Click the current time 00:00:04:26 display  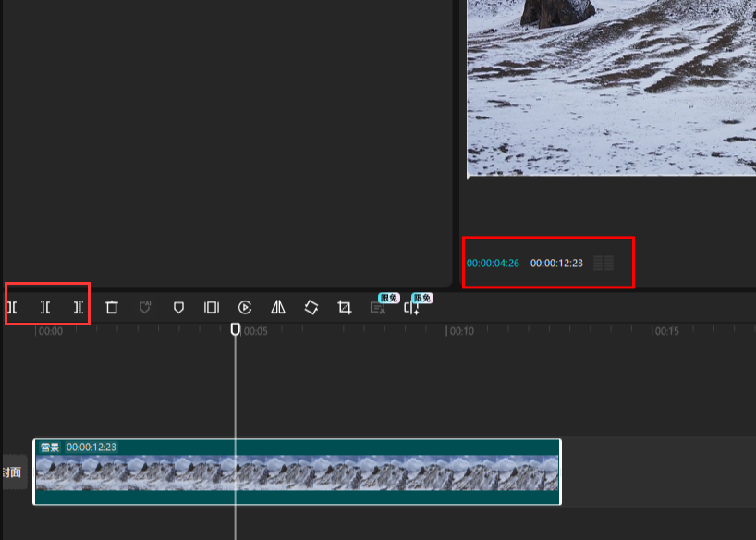coord(493,264)
